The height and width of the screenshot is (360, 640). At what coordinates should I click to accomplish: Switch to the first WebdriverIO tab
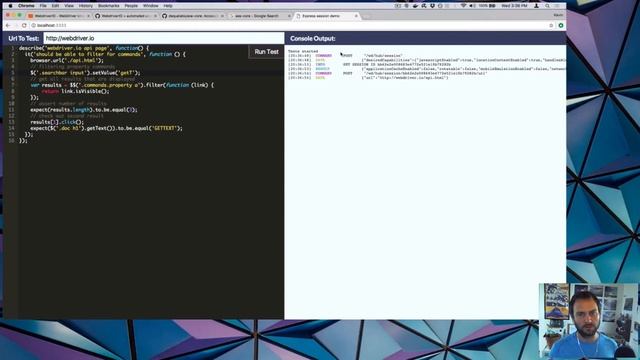(x=58, y=16)
